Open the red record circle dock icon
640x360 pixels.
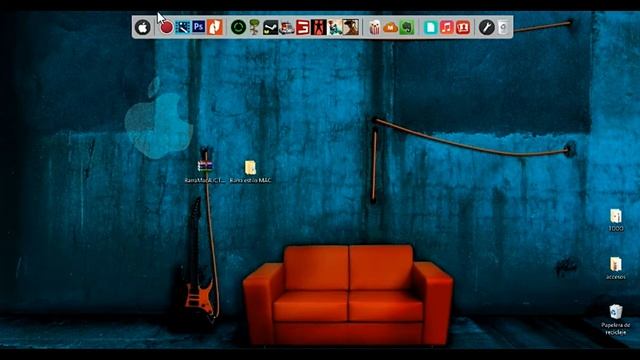coord(166,27)
